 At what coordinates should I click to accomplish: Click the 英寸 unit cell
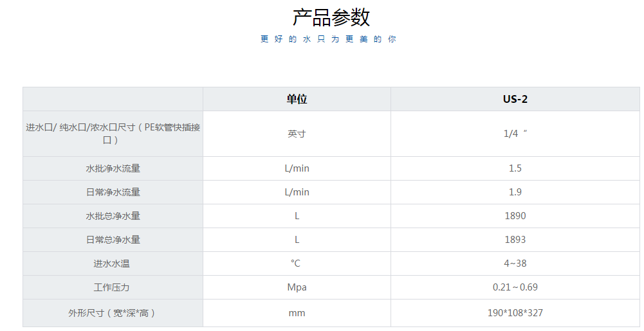coord(297,134)
